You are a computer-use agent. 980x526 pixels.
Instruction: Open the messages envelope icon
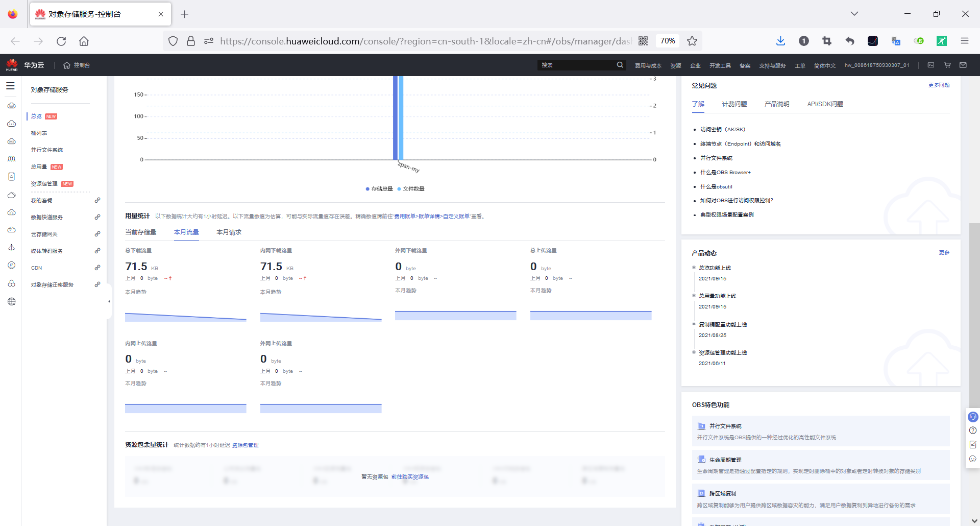point(963,65)
